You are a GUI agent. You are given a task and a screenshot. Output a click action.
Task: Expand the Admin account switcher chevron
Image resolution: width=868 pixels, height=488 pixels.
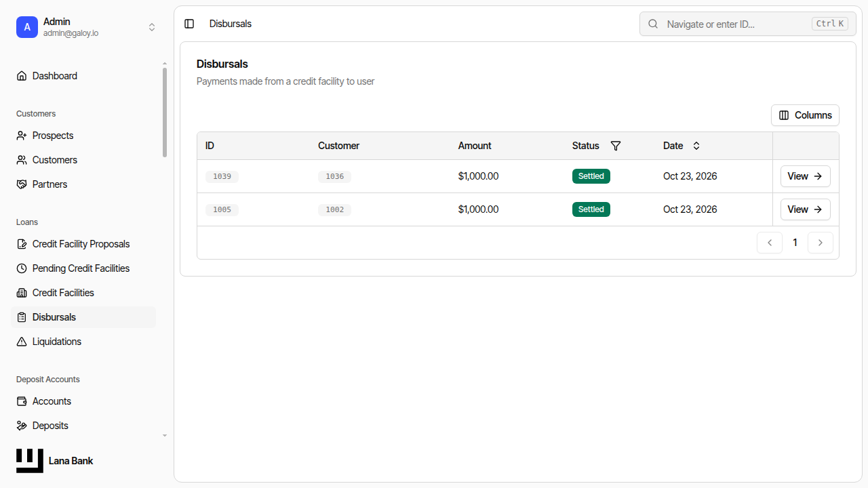tap(152, 27)
